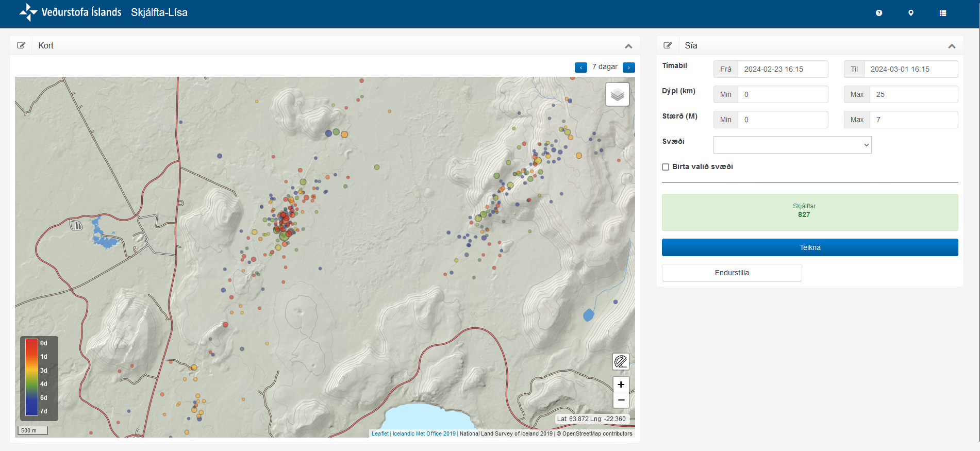Enable Birta valið svæði checkbox
Screen dimensions: 980x451
coord(666,167)
